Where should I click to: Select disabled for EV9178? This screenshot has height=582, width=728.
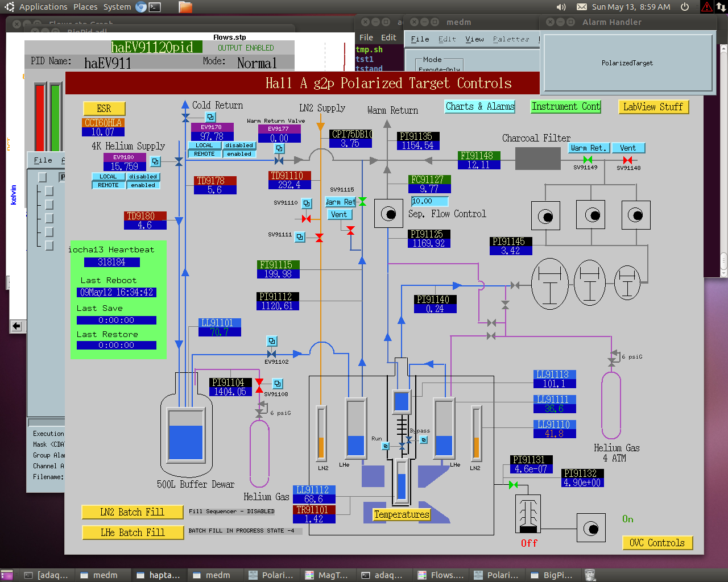click(x=239, y=145)
